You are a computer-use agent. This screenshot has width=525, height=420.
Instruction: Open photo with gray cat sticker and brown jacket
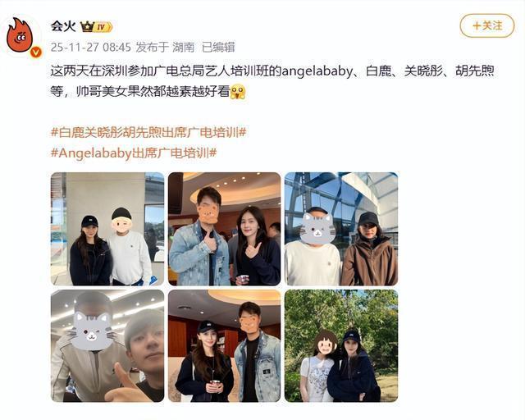coord(341,229)
